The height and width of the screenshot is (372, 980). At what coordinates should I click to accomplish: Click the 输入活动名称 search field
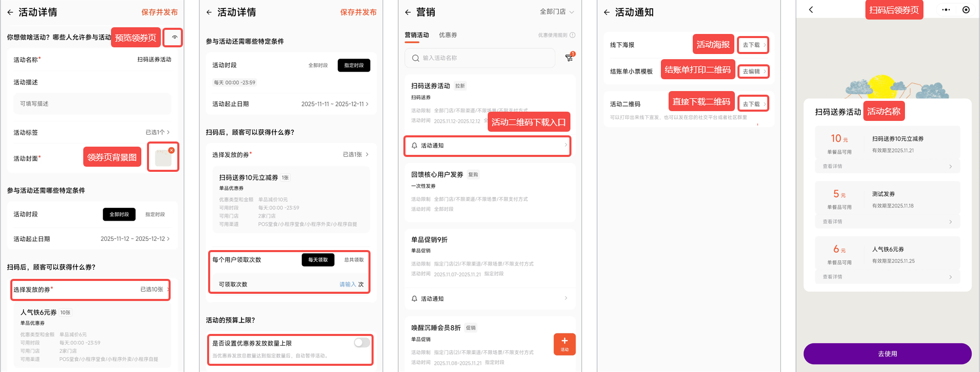479,58
